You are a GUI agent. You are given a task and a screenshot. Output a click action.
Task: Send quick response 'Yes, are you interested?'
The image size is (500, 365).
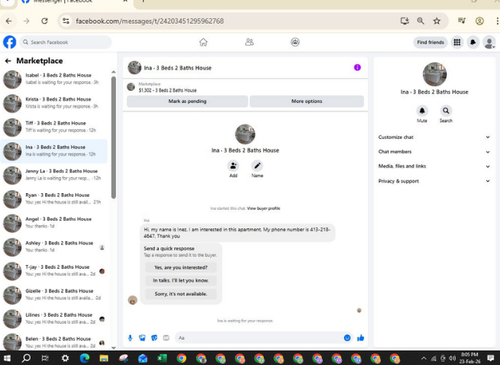click(x=181, y=267)
